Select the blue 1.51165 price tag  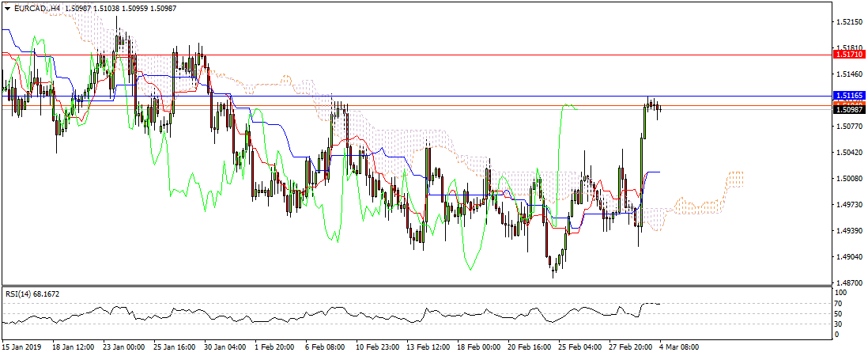pos(850,95)
